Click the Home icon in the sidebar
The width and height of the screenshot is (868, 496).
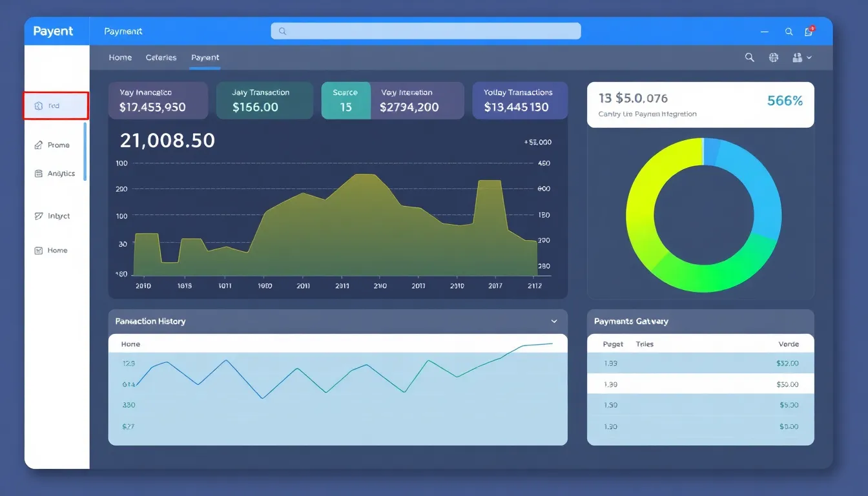pyautogui.click(x=40, y=250)
